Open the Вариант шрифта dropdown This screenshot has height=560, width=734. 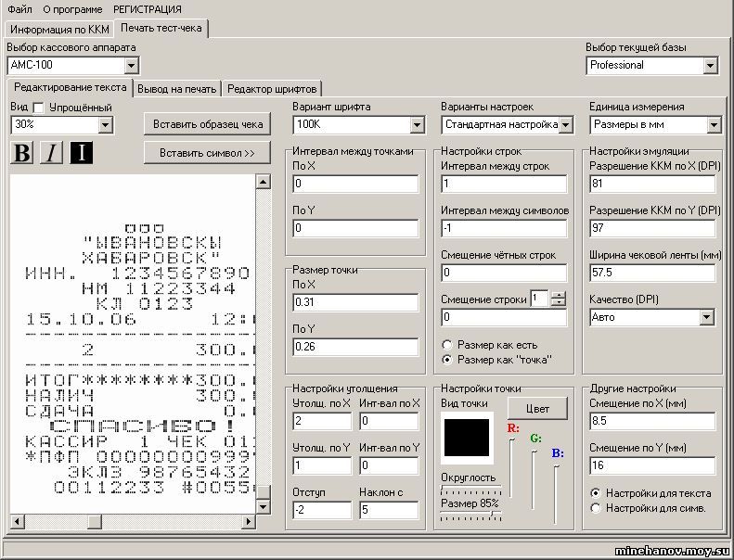pyautogui.click(x=417, y=125)
